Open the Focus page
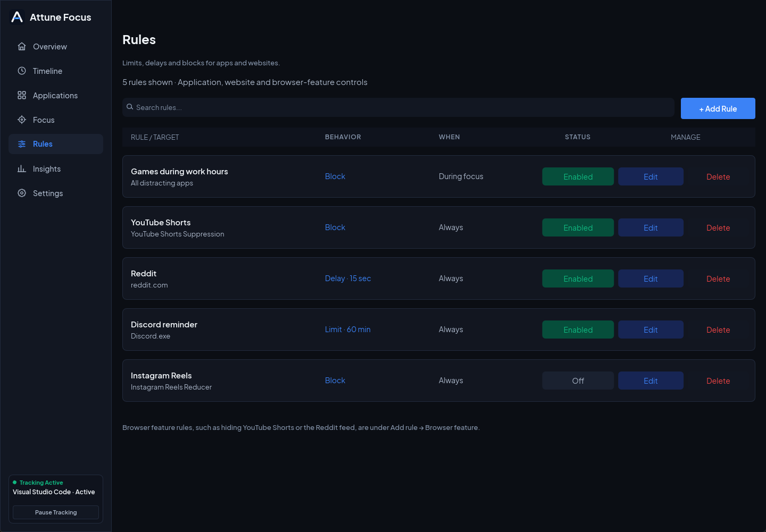Image resolution: width=766 pixels, height=532 pixels. coord(56,120)
